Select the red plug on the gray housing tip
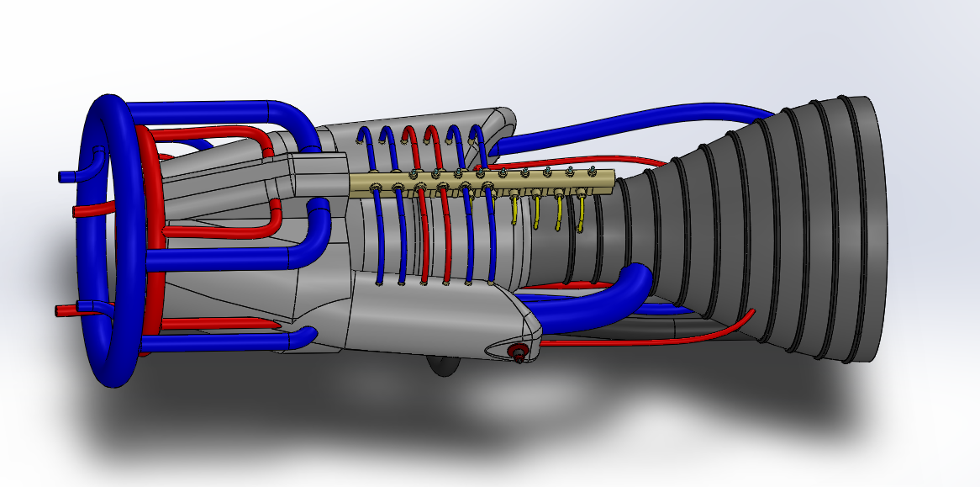 coord(518,353)
